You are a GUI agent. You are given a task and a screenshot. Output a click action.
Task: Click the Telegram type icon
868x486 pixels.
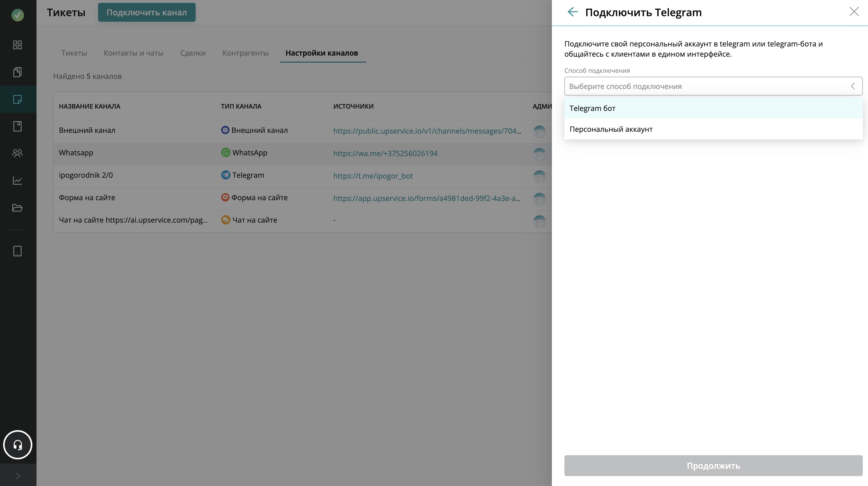pyautogui.click(x=225, y=175)
